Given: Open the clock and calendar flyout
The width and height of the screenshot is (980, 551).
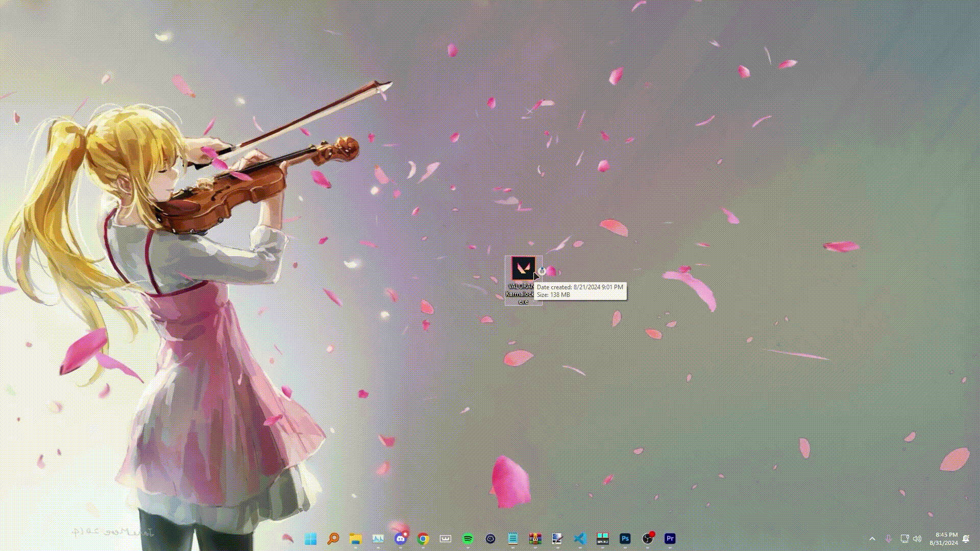Looking at the screenshot, I should pos(943,539).
